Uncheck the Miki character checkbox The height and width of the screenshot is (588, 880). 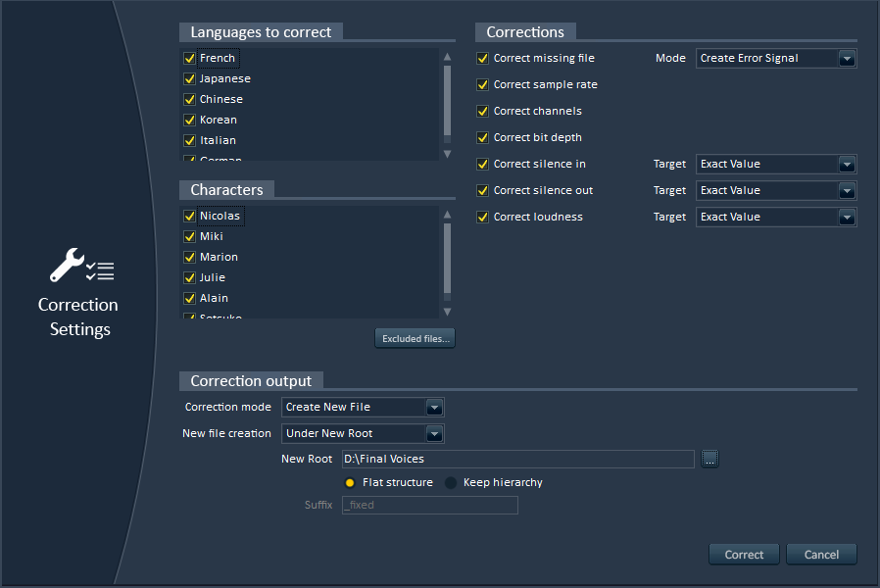pos(190,236)
